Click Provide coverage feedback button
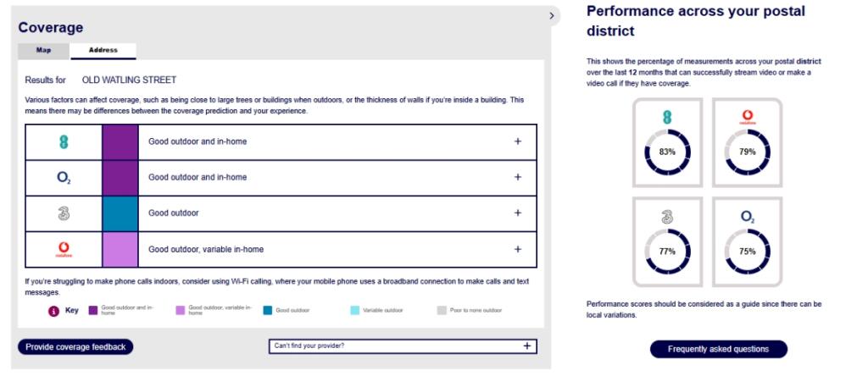The height and width of the screenshot is (376, 868). click(75, 347)
